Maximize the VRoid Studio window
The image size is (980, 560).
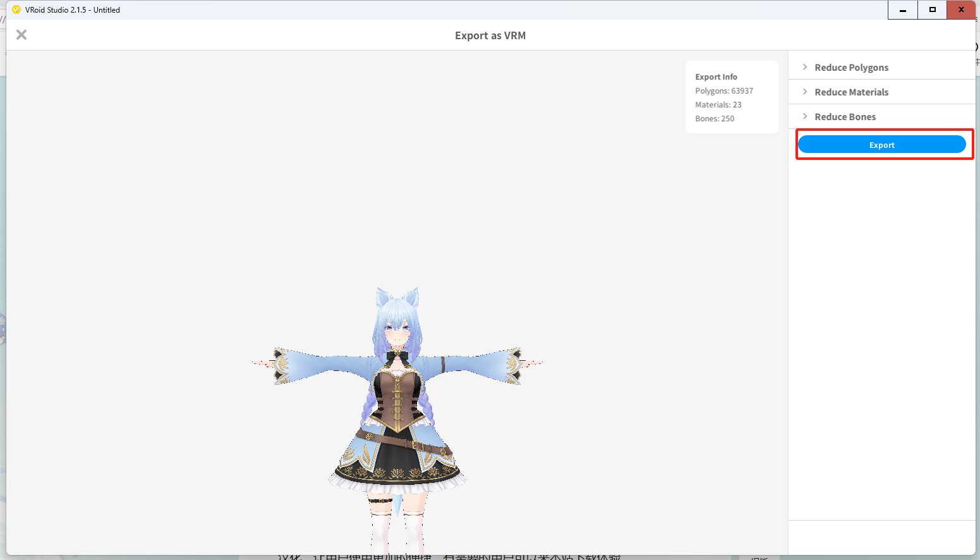tap(932, 10)
